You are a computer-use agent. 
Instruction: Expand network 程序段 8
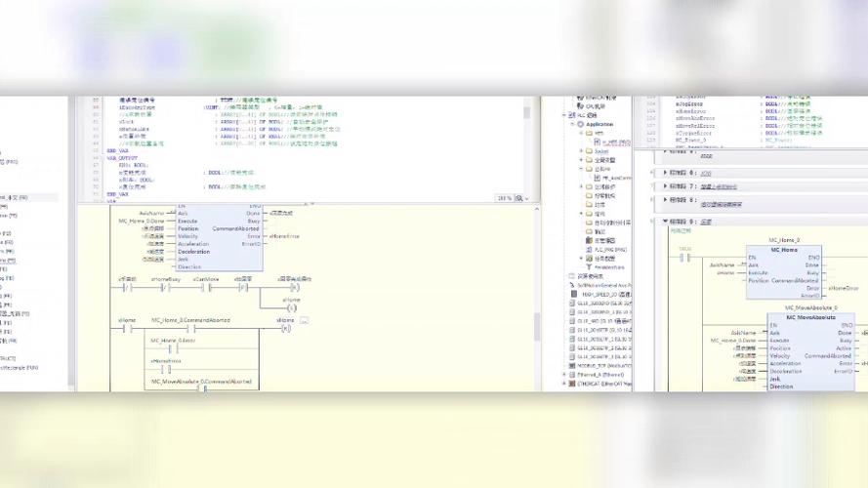click(665, 200)
